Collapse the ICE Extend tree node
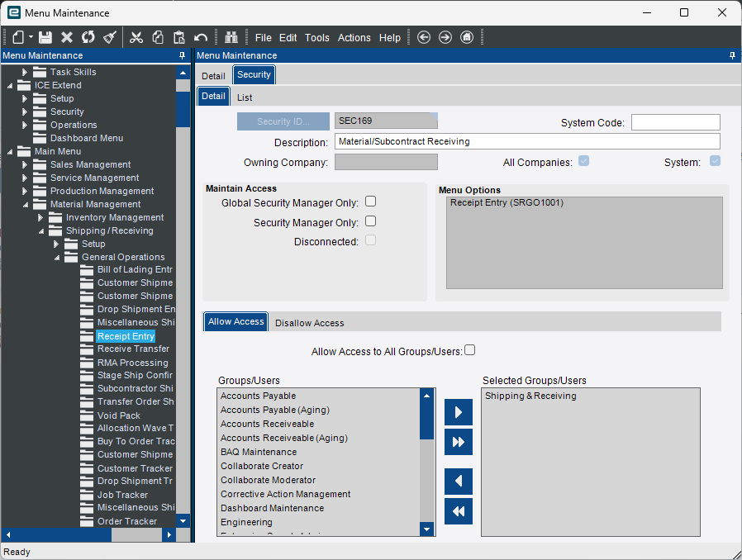This screenshot has width=742, height=560. point(10,86)
